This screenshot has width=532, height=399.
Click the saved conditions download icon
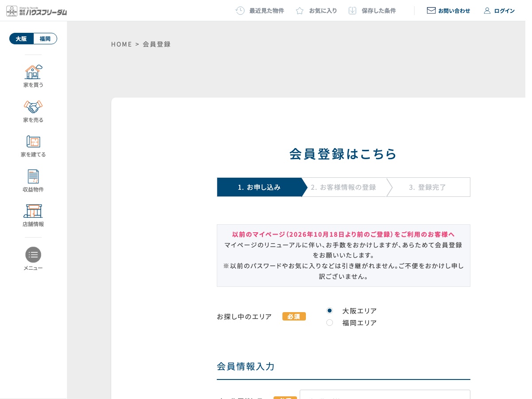coord(352,11)
